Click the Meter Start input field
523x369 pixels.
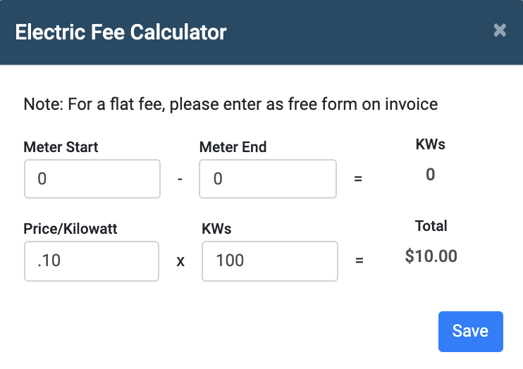92,179
